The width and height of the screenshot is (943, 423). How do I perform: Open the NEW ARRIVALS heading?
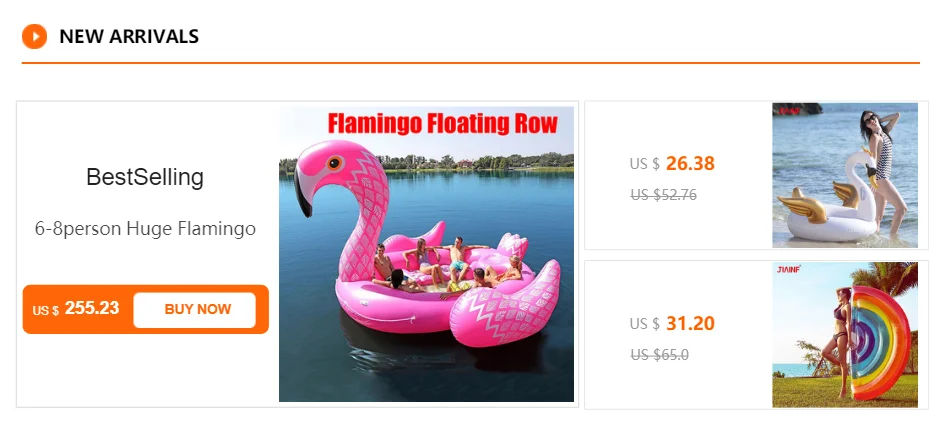(x=129, y=37)
